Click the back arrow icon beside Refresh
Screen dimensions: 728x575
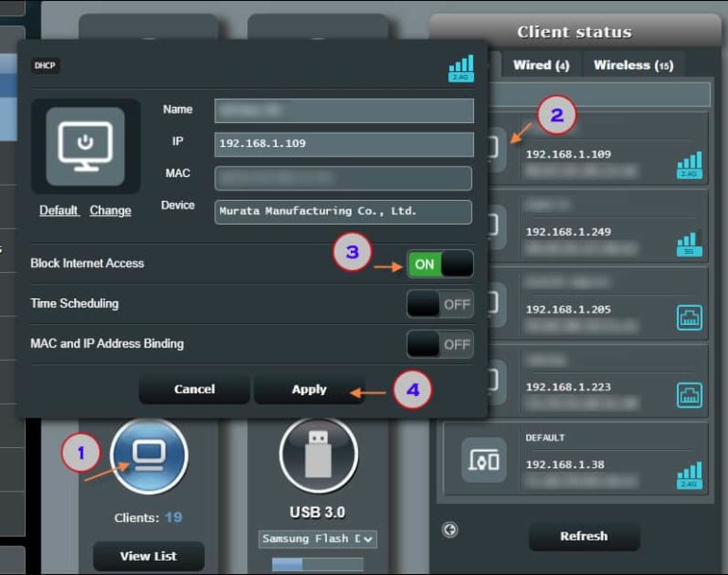450,530
